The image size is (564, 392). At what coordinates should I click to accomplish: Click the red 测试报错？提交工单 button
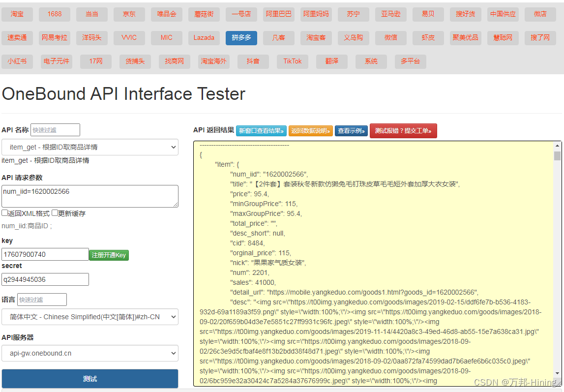(403, 131)
